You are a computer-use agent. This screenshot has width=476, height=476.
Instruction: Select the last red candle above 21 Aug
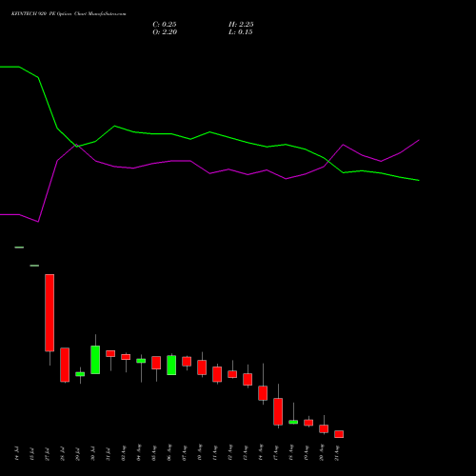339,434
